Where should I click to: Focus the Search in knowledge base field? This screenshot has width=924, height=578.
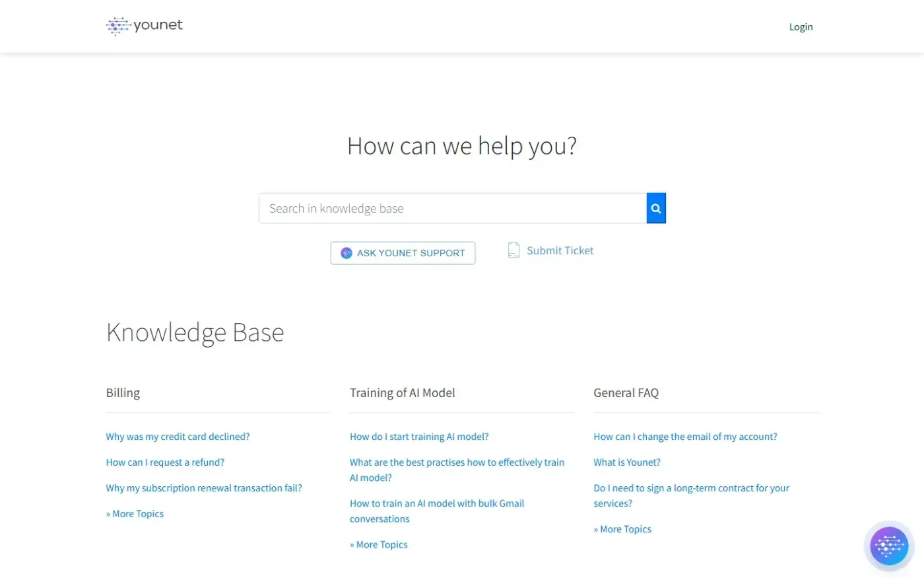(453, 208)
